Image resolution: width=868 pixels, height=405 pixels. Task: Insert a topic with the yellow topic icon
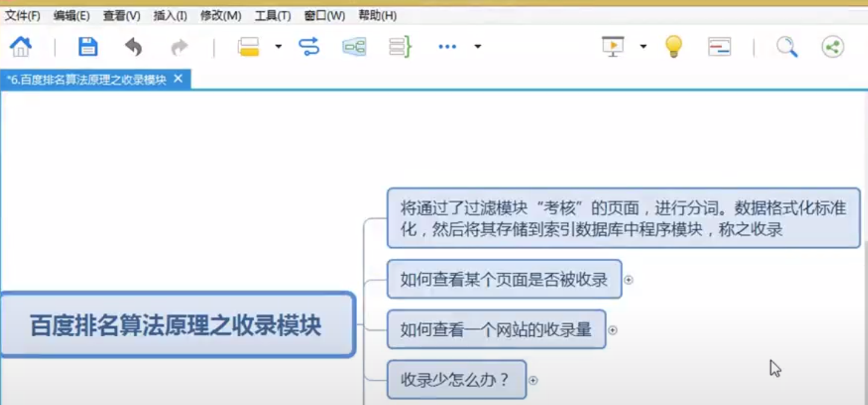coord(248,46)
